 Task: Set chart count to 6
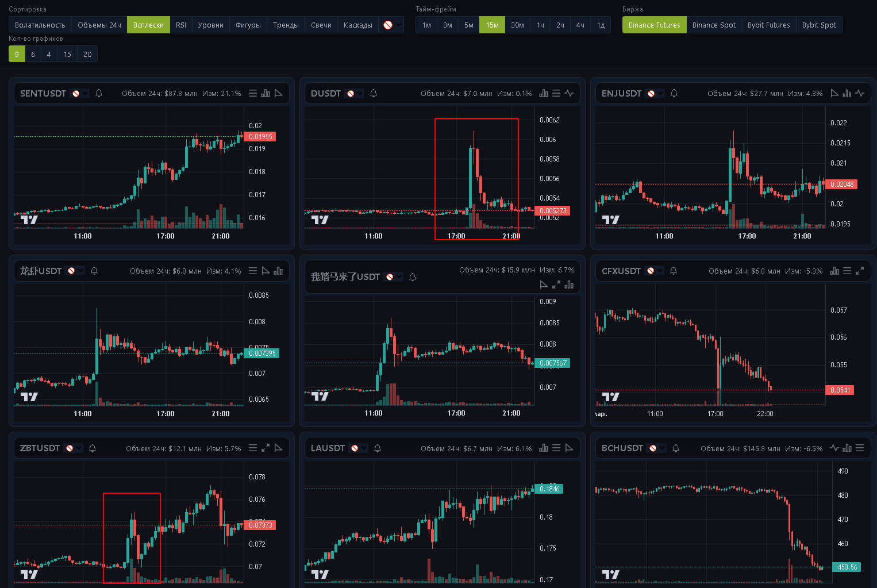click(33, 54)
